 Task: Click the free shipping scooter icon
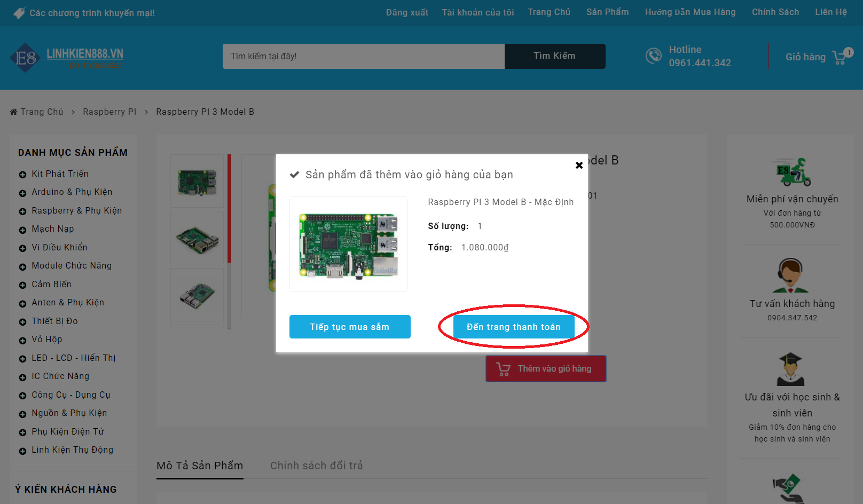793,172
